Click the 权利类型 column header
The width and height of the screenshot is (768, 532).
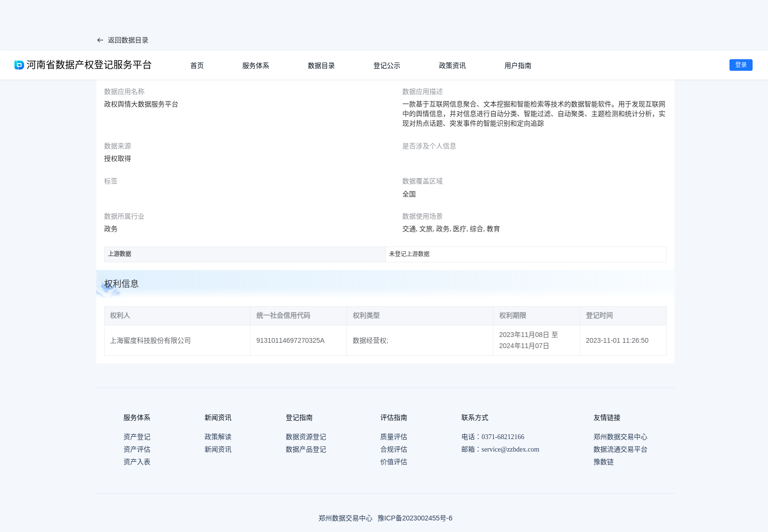pos(420,316)
